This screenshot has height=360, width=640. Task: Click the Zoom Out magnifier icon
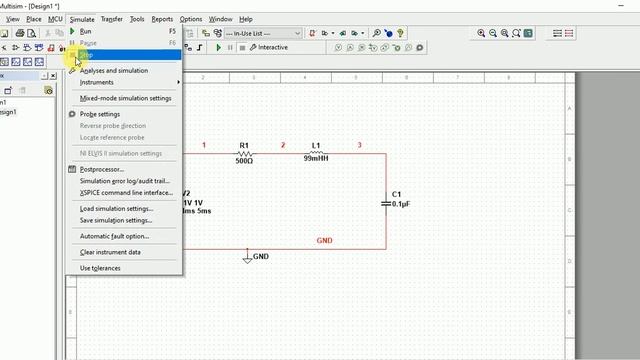[x=493, y=33]
